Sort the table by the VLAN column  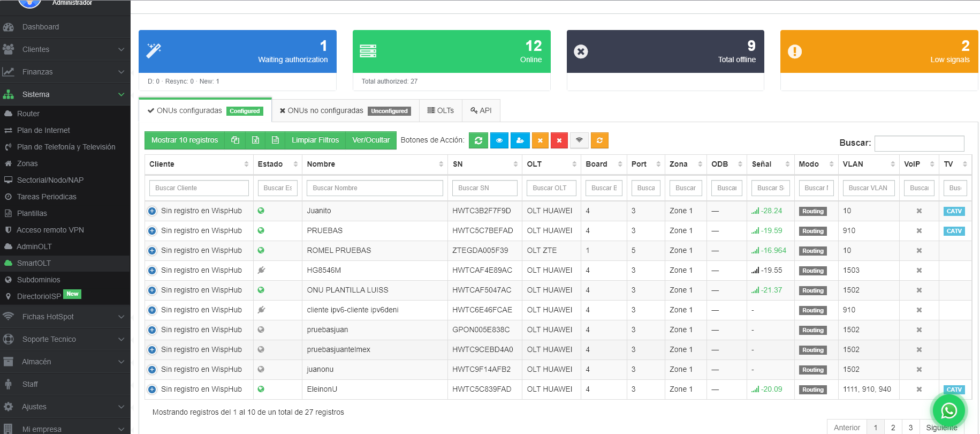[869, 164]
